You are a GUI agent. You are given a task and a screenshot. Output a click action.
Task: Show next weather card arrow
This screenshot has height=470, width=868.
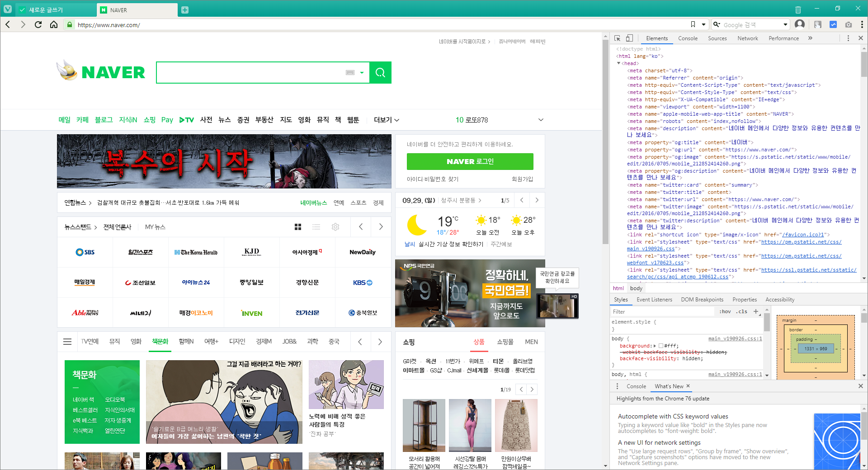pos(537,200)
